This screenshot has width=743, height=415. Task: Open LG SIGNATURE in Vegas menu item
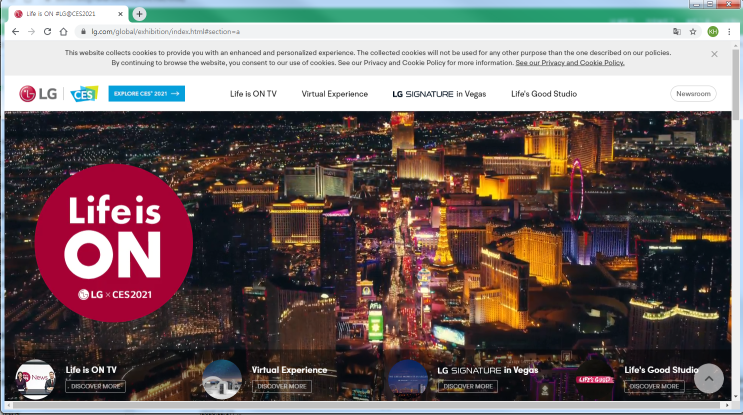coord(439,94)
